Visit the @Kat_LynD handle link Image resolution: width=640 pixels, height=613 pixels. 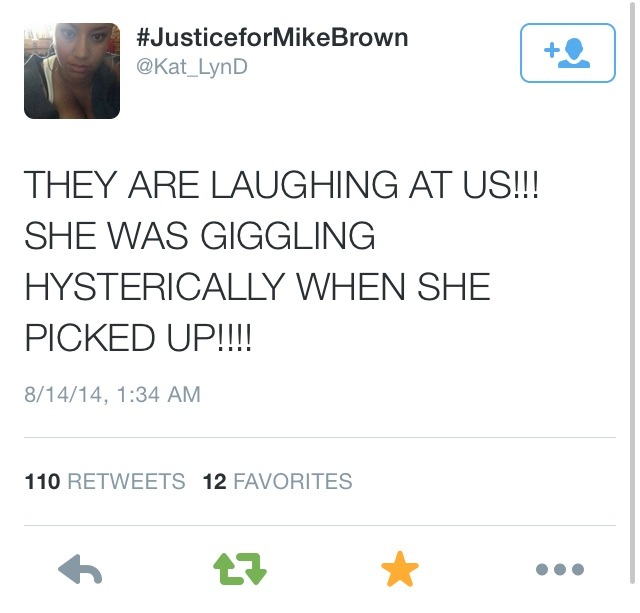coord(192,67)
